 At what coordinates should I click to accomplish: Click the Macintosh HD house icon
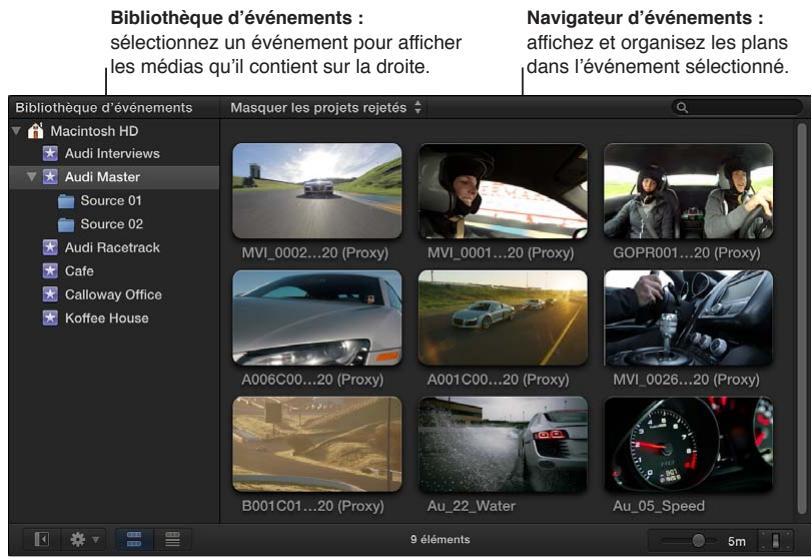click(35, 131)
